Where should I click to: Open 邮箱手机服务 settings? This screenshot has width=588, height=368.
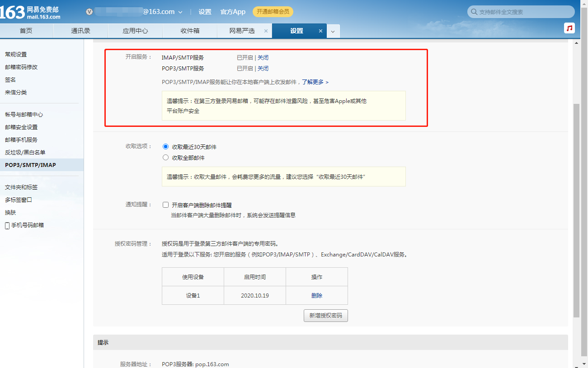pos(21,140)
